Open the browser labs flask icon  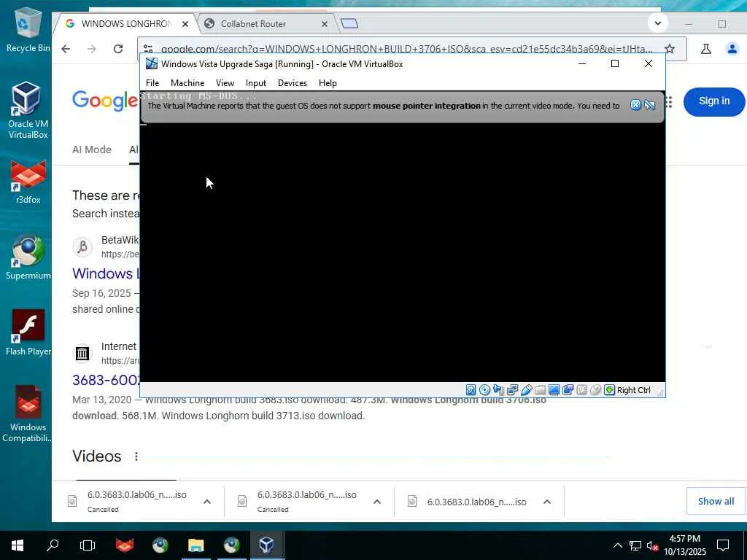point(706,49)
